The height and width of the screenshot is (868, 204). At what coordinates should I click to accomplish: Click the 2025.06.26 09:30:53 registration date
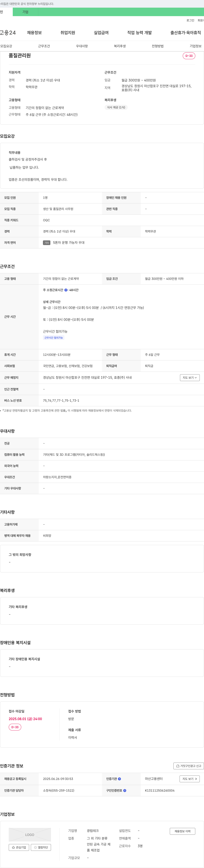coord(58,779)
